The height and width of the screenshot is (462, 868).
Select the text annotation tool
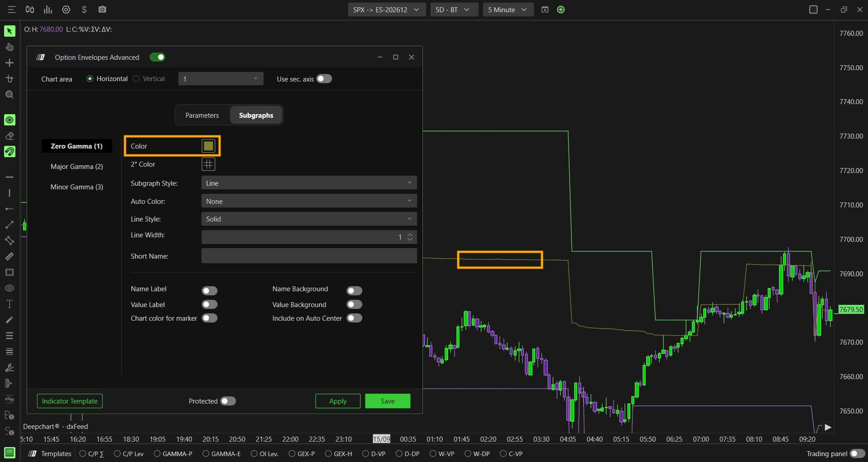pyautogui.click(x=10, y=304)
